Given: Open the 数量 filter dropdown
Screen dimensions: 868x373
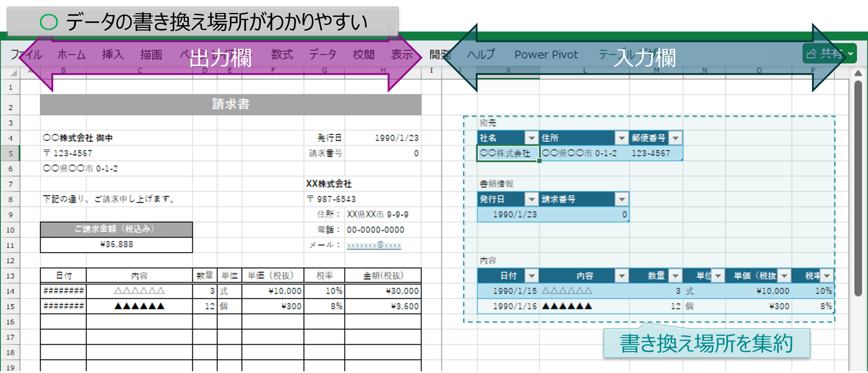Looking at the screenshot, I should [675, 276].
